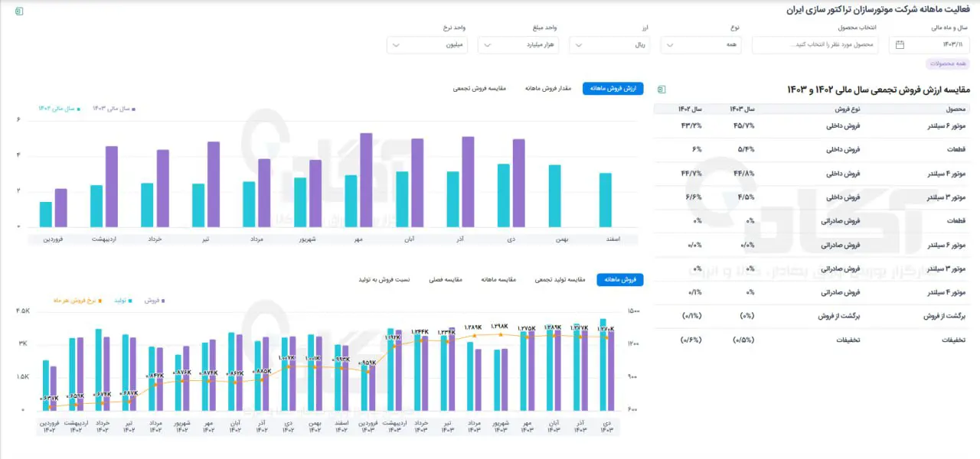Viewport: 980px width, 459px height.
Task: Click the سال ۱۴۰۲ column header
Action: (690, 109)
